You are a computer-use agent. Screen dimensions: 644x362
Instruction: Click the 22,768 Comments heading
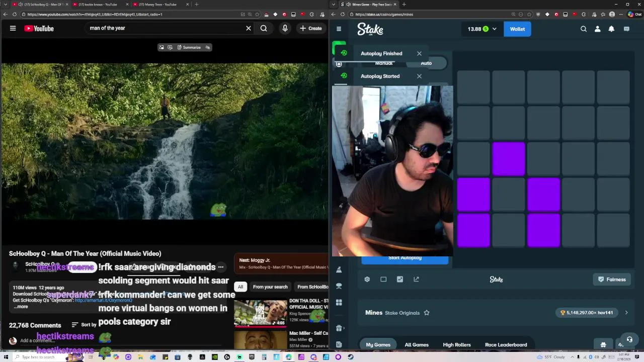35,325
